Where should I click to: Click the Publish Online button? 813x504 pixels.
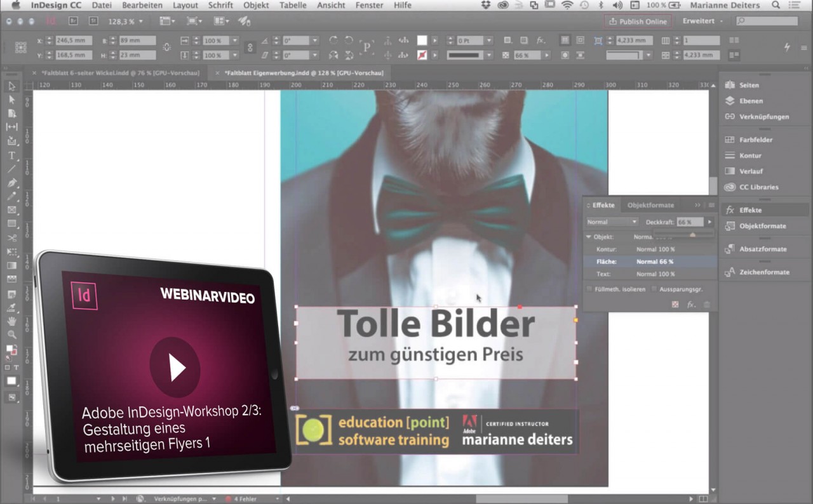(638, 21)
